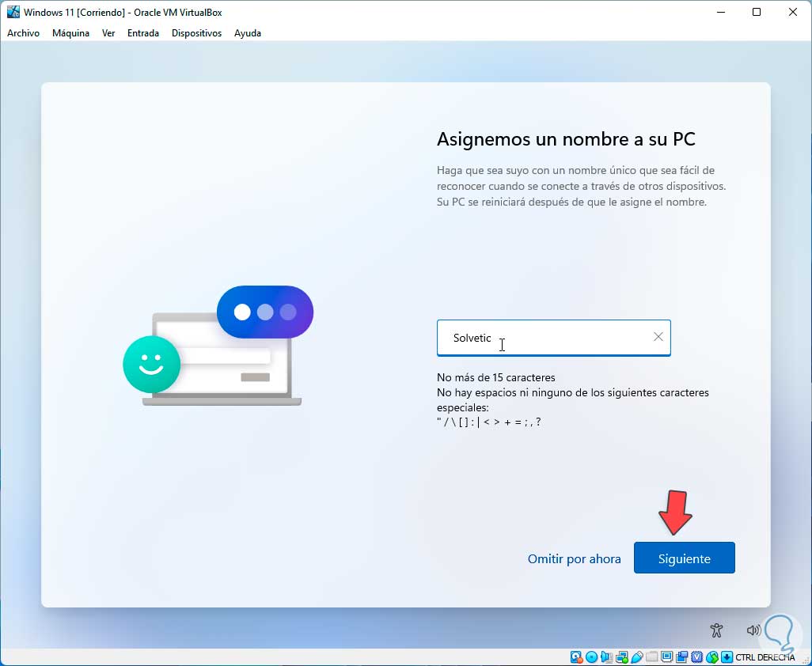Open the Entrada menu

(x=143, y=33)
